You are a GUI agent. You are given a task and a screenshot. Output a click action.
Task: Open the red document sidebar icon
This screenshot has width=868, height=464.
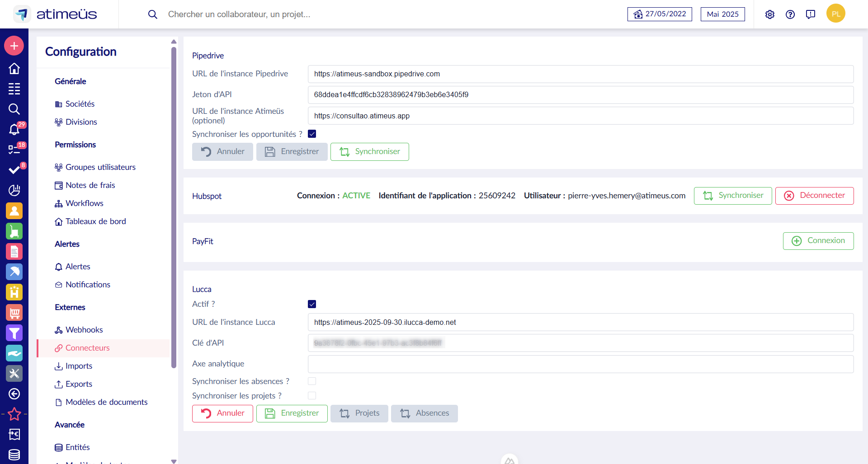coord(14,251)
